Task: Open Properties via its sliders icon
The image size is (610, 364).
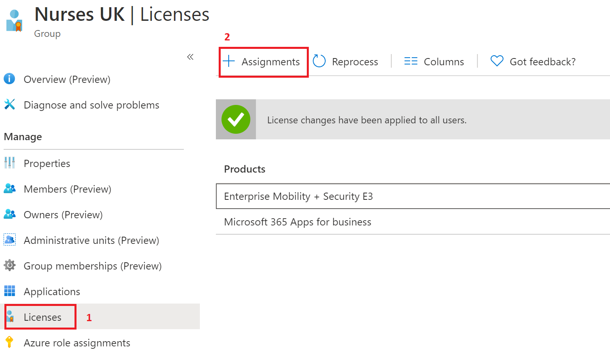Action: pyautogui.click(x=9, y=163)
